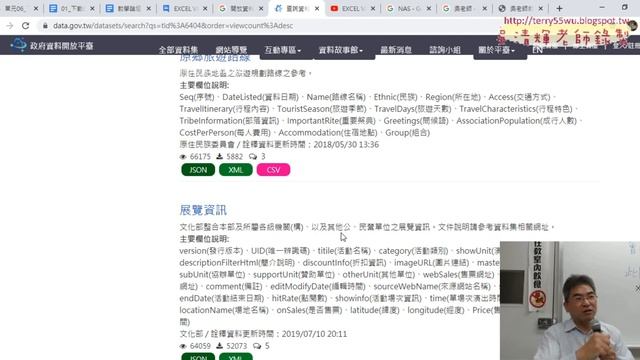Image resolution: width=640 pixels, height=360 pixels.
Task: Download XML for 原鄉旅遊路線 dataset
Action: [236, 170]
